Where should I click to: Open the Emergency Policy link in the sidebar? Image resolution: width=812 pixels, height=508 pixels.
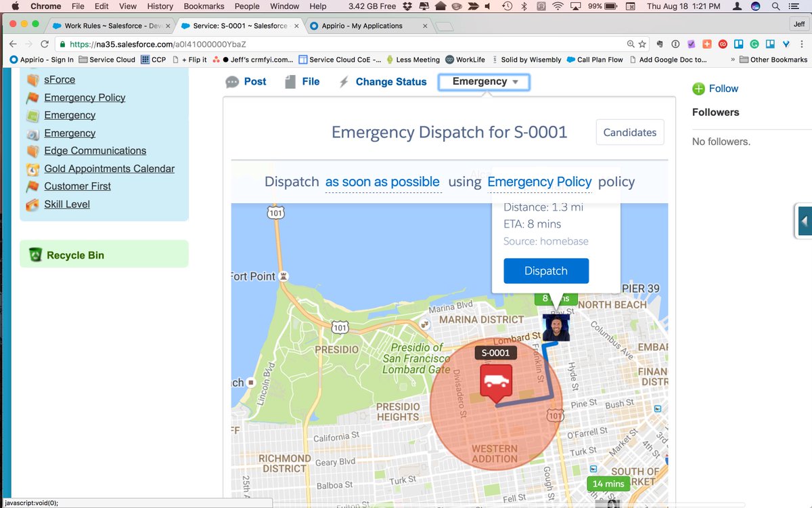pyautogui.click(x=85, y=98)
